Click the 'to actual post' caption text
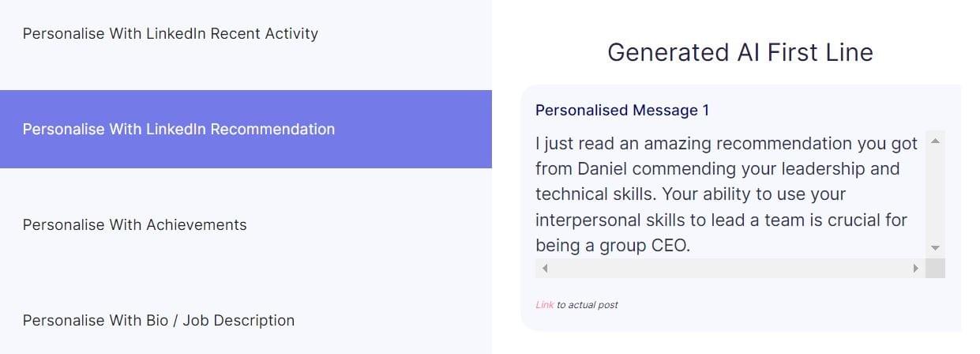Screen dimensions: 980x354 pyautogui.click(x=588, y=305)
